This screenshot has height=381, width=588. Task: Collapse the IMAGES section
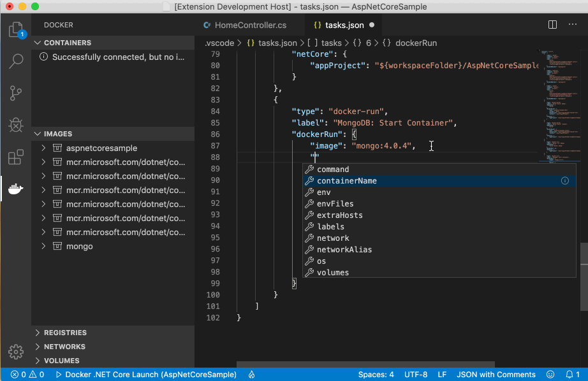pyautogui.click(x=38, y=134)
